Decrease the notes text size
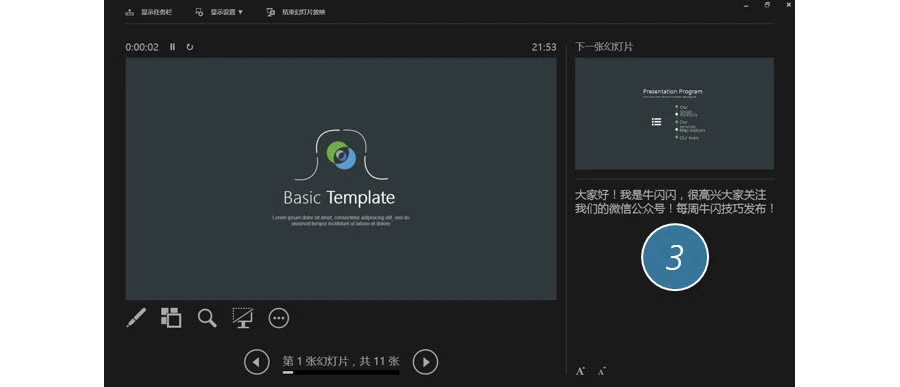The width and height of the screenshot is (900, 387). point(601,371)
